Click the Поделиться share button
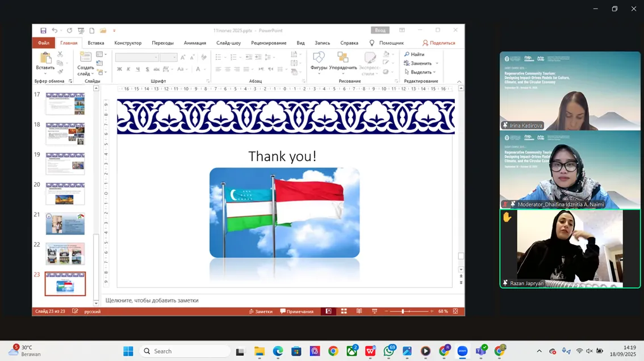The image size is (644, 361). tap(438, 43)
